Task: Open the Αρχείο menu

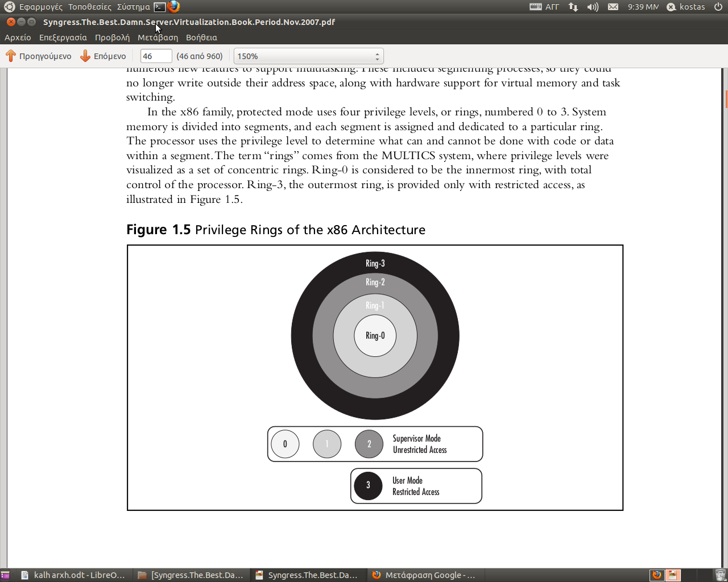Action: point(18,38)
